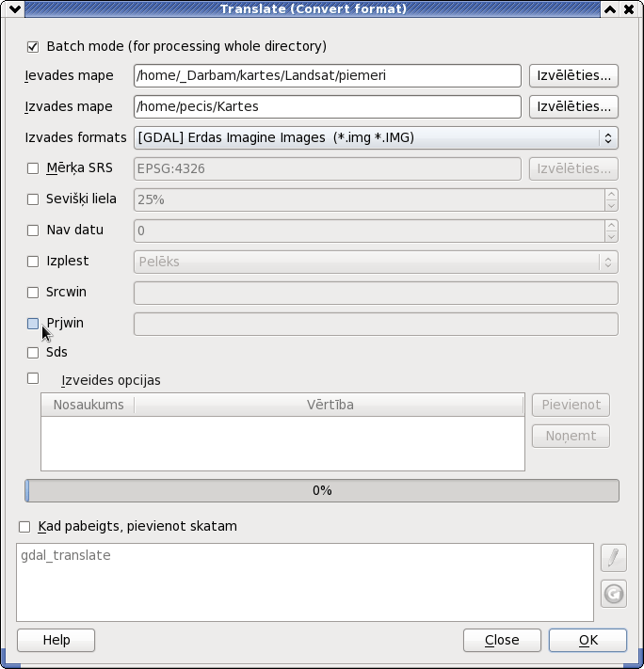644x669 pixels.
Task: Check the Prjwin checkbox
Action: (x=33, y=324)
